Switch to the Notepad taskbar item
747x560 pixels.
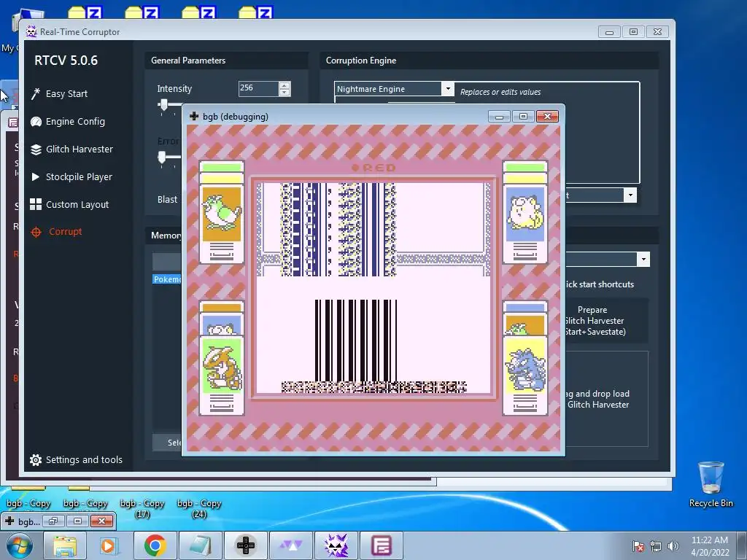200,545
